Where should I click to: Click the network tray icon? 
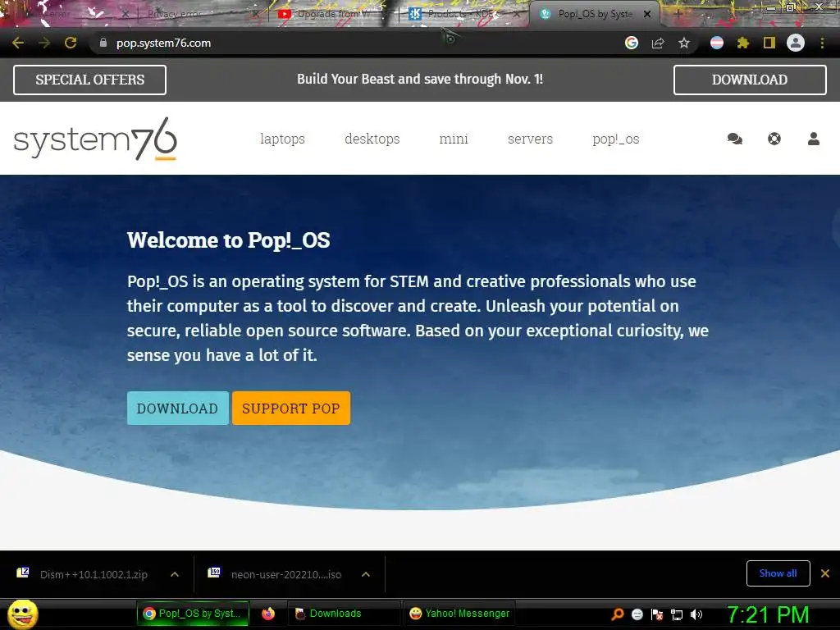coord(677,614)
